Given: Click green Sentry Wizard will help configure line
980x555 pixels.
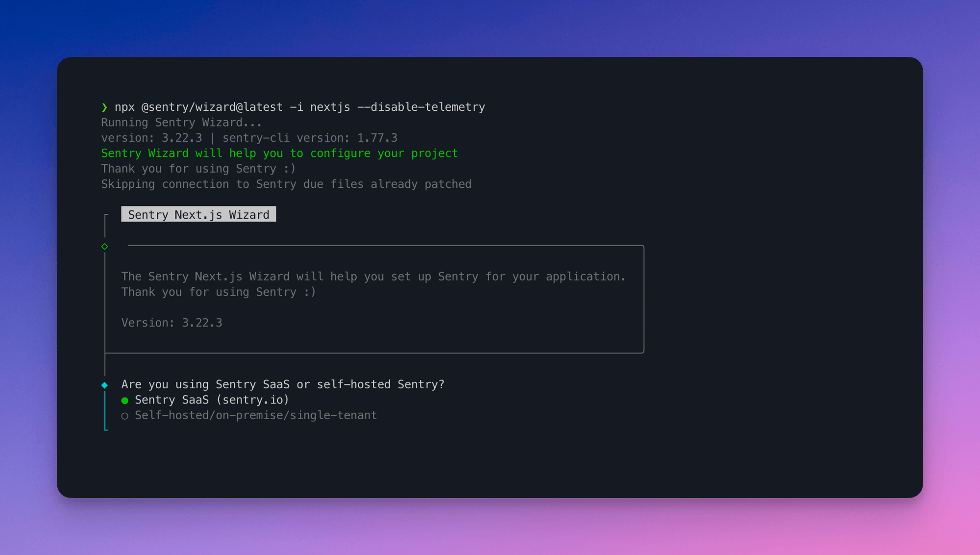Looking at the screenshot, I should click(279, 153).
